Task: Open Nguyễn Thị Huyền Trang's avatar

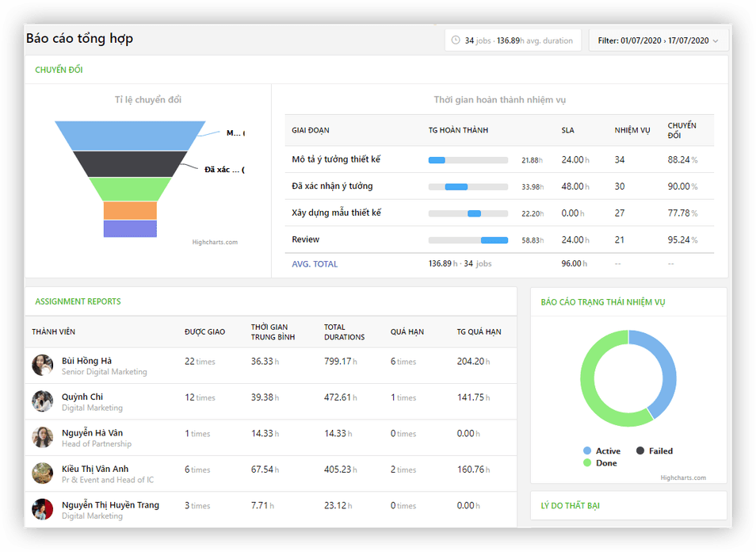Action: tap(42, 509)
